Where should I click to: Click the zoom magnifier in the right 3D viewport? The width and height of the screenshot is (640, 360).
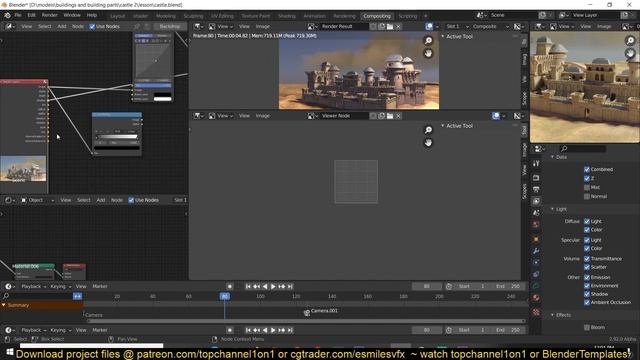coord(630,40)
